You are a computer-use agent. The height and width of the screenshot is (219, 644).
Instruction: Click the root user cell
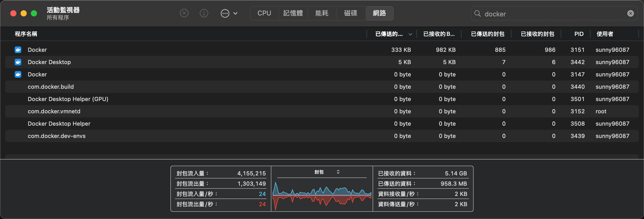[601, 111]
